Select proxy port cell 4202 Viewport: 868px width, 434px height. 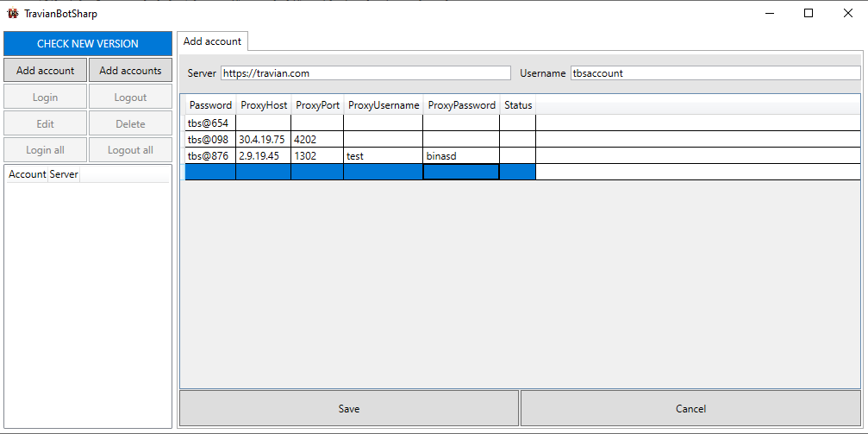click(x=318, y=140)
